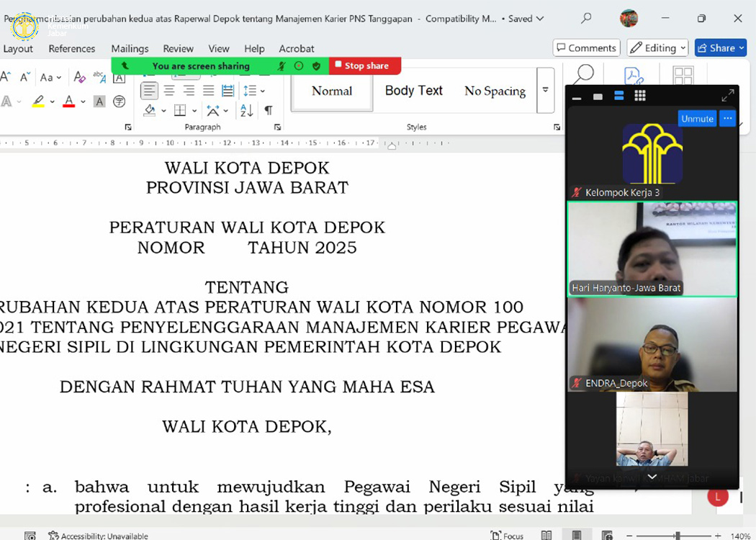This screenshot has width=756, height=540.
Task: Click Stop share in Zoom bar
Action: (x=364, y=66)
